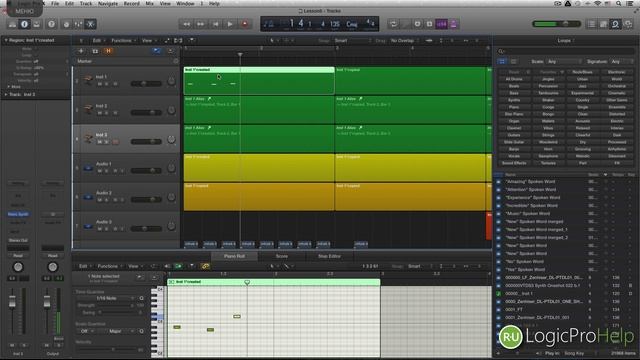This screenshot has width=640, height=360.
Task: Open Notification Center in menu bar
Action: [x=630, y=3]
